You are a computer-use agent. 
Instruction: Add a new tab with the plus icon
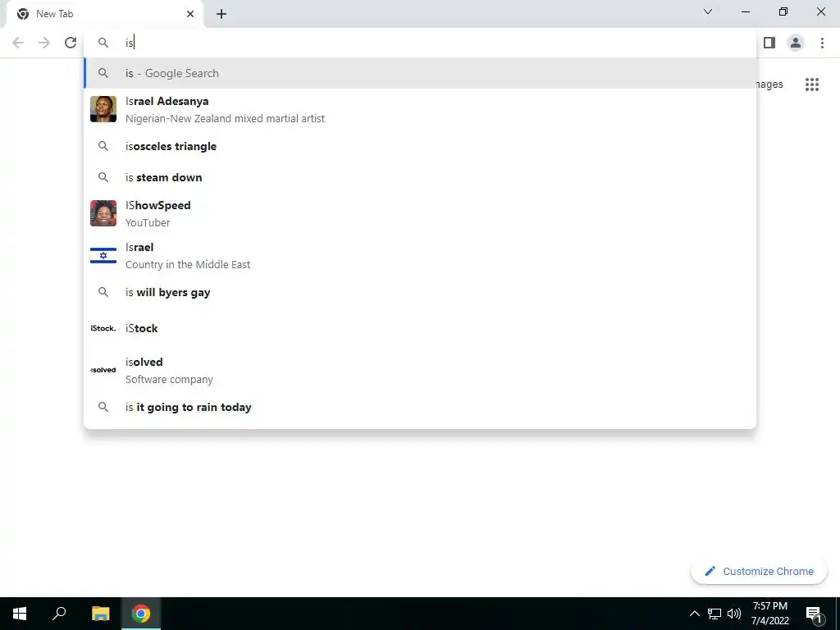tap(221, 15)
